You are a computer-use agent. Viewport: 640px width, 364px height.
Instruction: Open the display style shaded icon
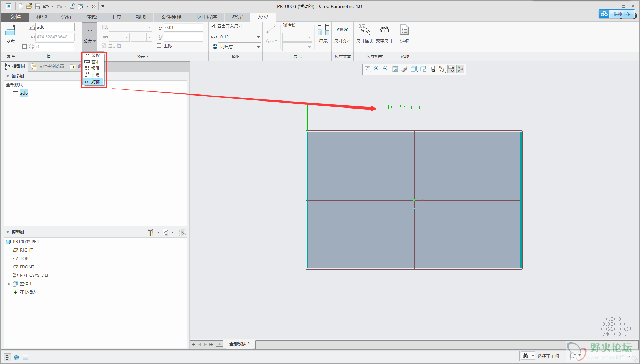tap(405, 69)
